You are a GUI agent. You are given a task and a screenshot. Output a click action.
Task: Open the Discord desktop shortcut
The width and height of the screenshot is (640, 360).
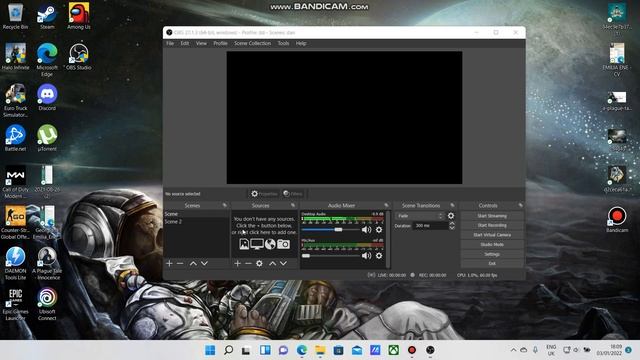[x=47, y=97]
